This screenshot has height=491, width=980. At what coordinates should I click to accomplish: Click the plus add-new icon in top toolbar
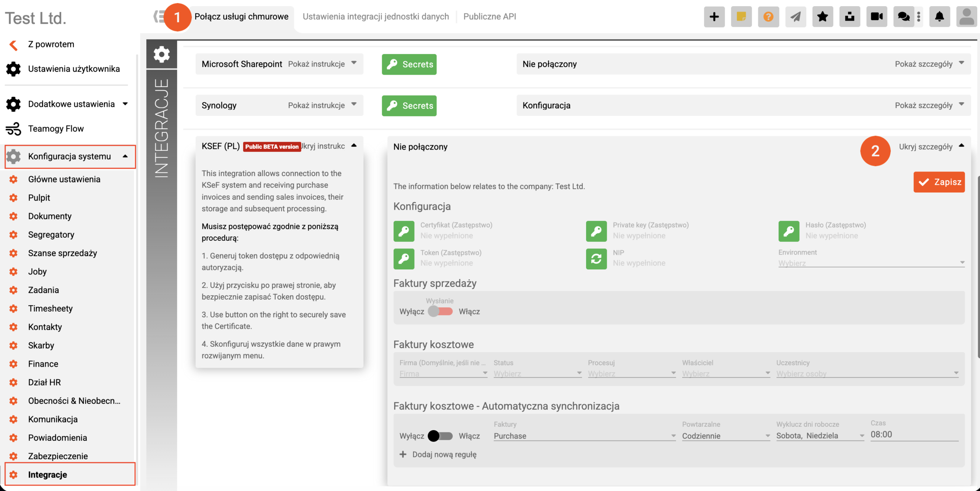(714, 17)
